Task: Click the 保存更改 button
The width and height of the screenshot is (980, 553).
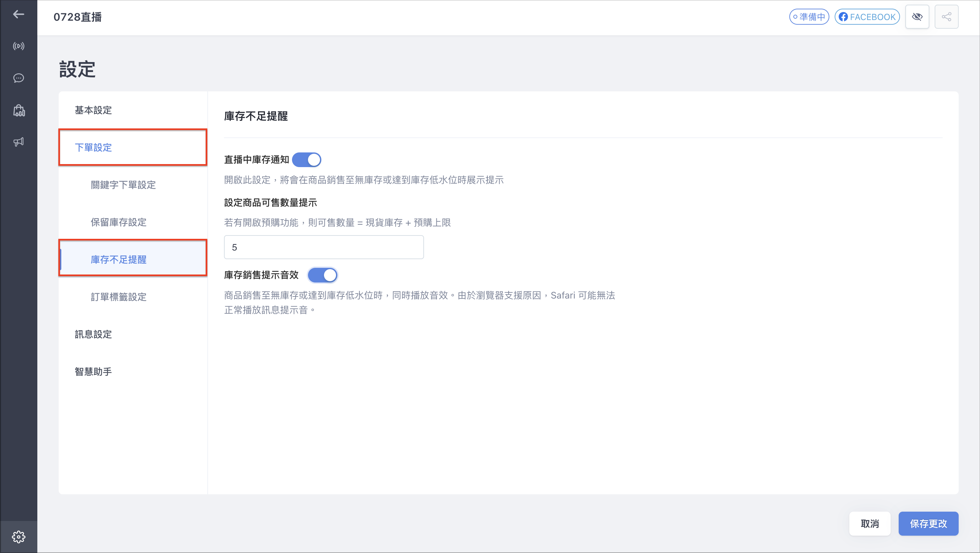Action: click(x=928, y=524)
